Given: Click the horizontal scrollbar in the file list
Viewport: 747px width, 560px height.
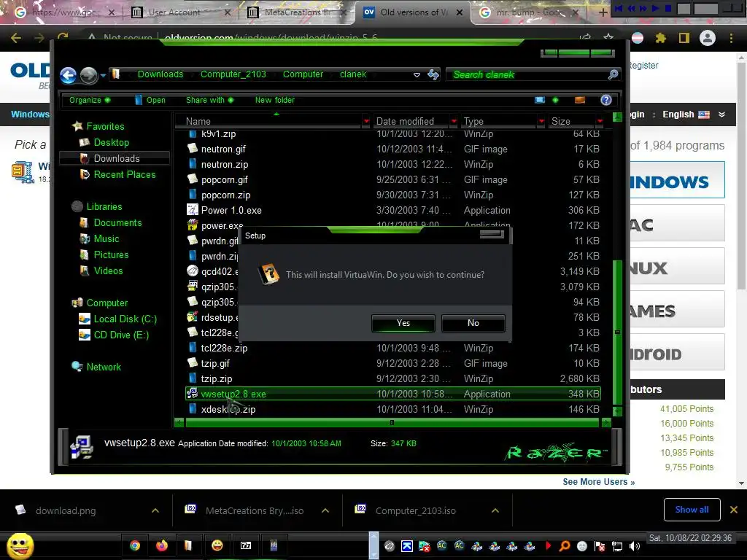Looking at the screenshot, I should pos(392,422).
